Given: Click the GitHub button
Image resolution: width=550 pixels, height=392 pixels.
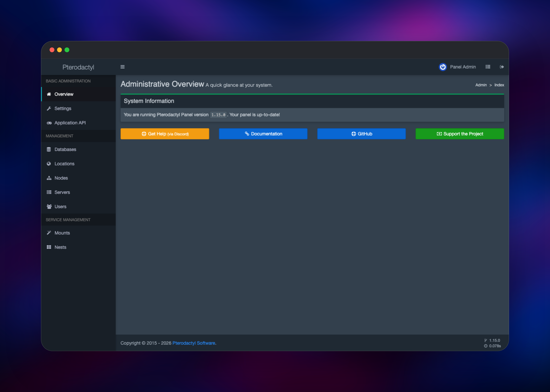Looking at the screenshot, I should point(361,134).
